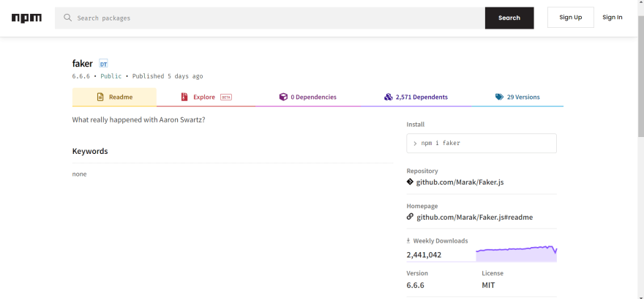This screenshot has height=299, width=644.
Task: Click the search magnifier icon
Action: click(x=68, y=18)
